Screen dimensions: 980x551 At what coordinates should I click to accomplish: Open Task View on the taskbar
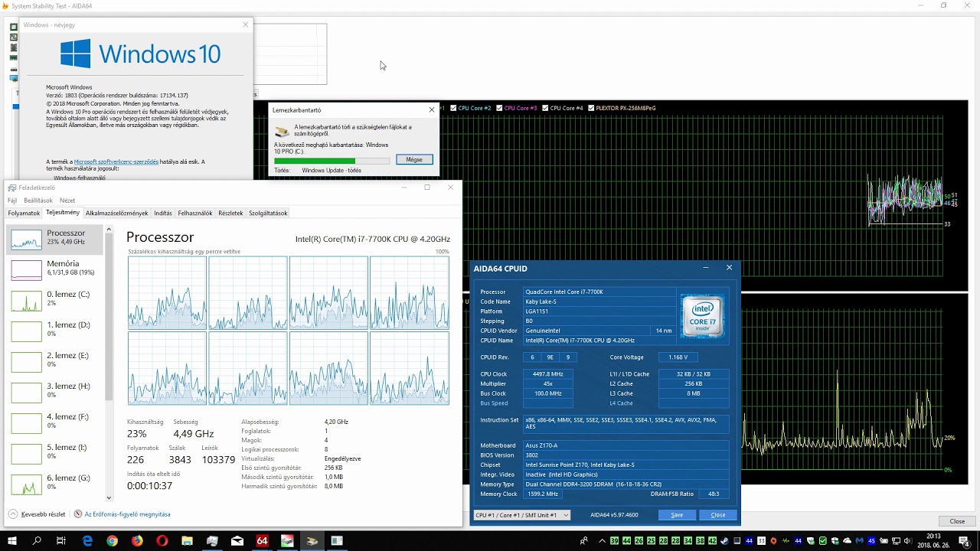[61, 540]
